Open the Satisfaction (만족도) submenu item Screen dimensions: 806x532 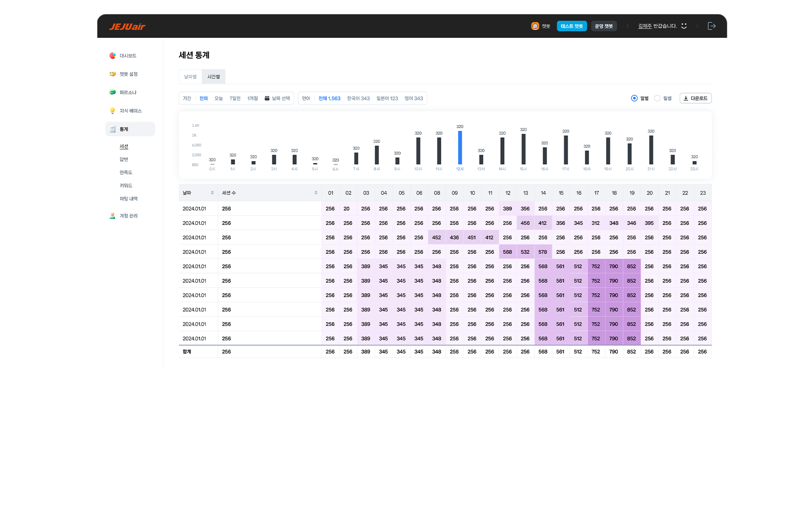click(126, 172)
